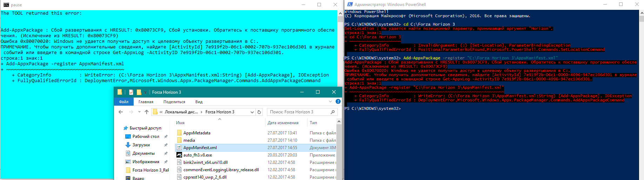
Task: Click the Forza Horizon 3 breadcrumb segment
Action: [220, 112]
